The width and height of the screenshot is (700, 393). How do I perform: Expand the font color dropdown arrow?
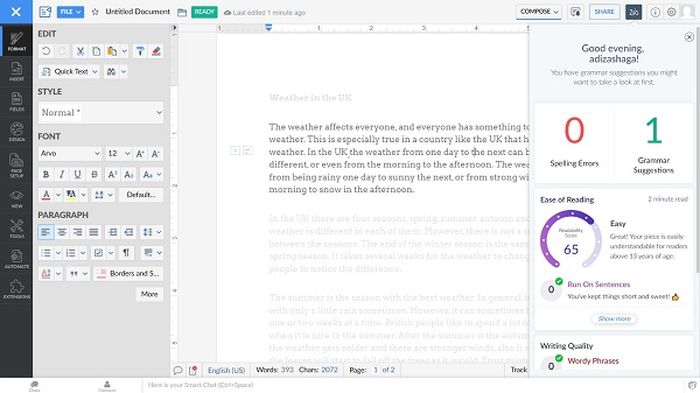click(58, 195)
